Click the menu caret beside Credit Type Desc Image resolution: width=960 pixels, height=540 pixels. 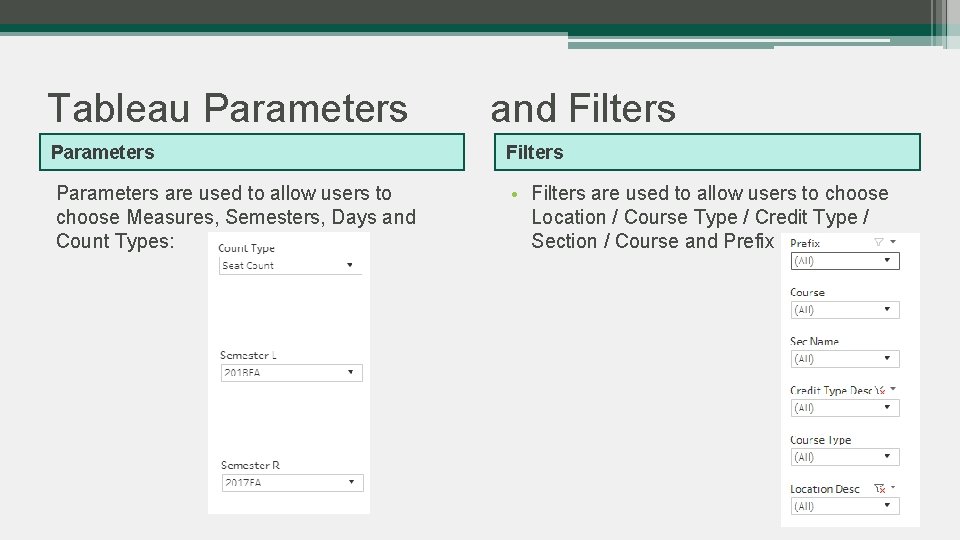[893, 389]
